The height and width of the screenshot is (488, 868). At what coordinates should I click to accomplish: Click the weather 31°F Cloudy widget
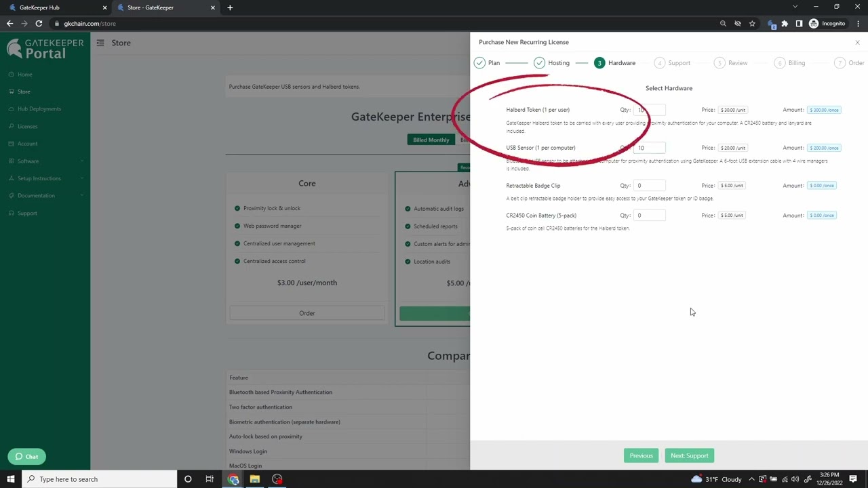tap(717, 479)
